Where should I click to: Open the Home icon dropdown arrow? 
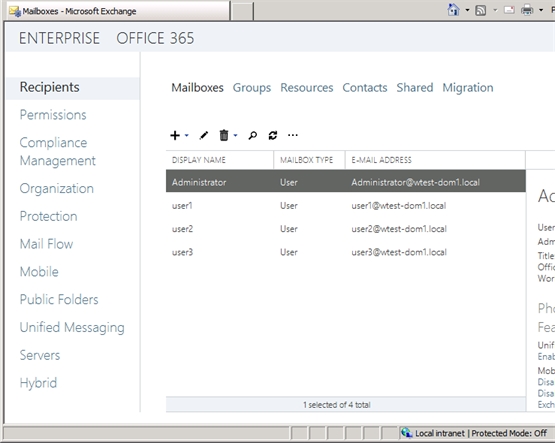[x=467, y=10]
